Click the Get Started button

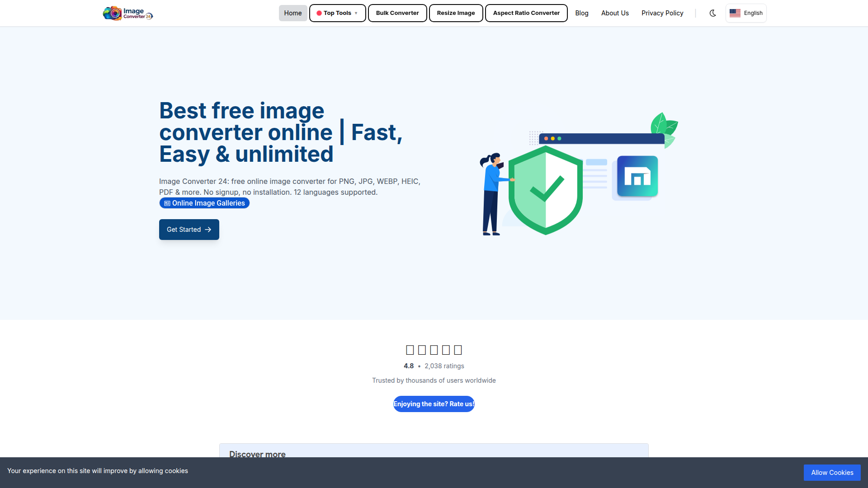[189, 230]
